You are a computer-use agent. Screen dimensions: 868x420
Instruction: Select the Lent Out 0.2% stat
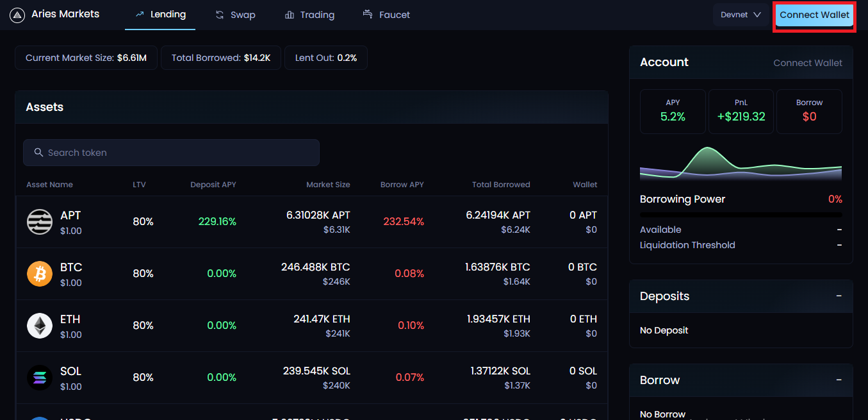[x=326, y=58]
